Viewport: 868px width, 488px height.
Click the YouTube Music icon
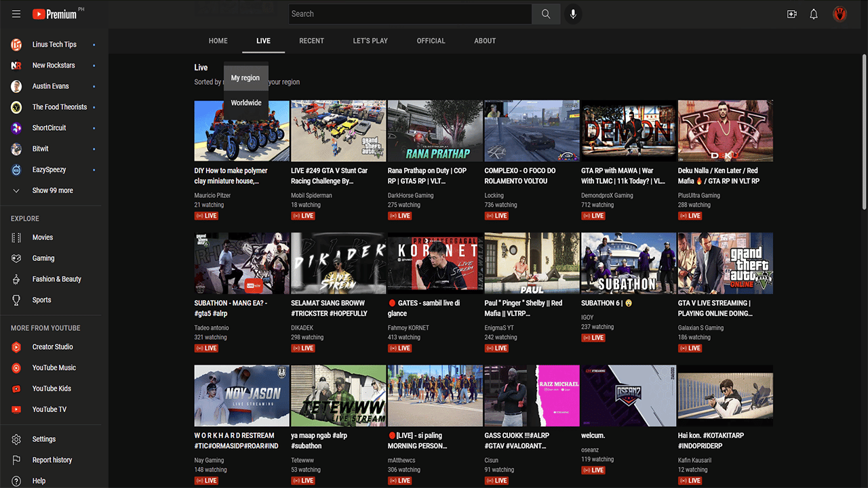(16, 368)
